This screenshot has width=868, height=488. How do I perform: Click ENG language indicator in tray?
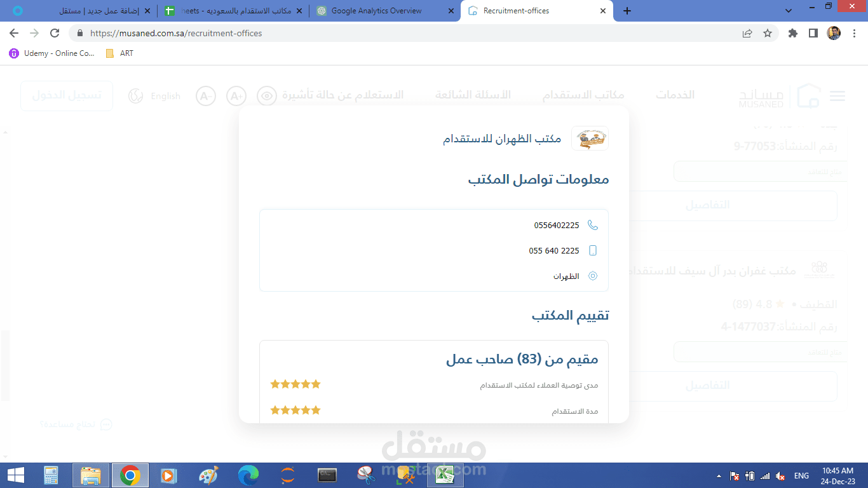[801, 476]
